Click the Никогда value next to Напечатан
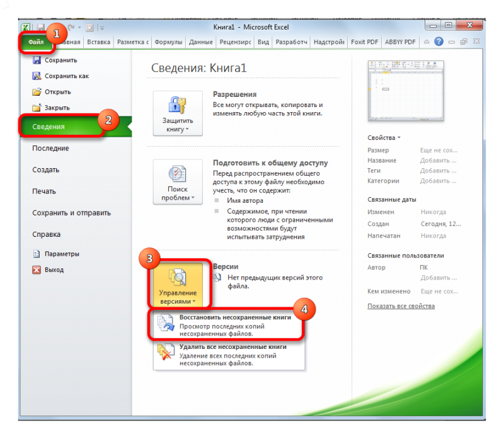504x439 pixels. (433, 236)
